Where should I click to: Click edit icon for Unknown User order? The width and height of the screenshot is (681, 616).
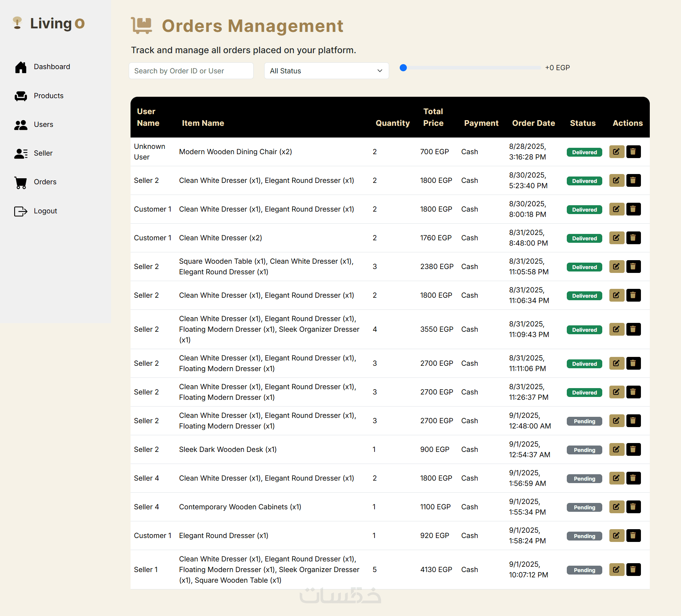point(616,152)
